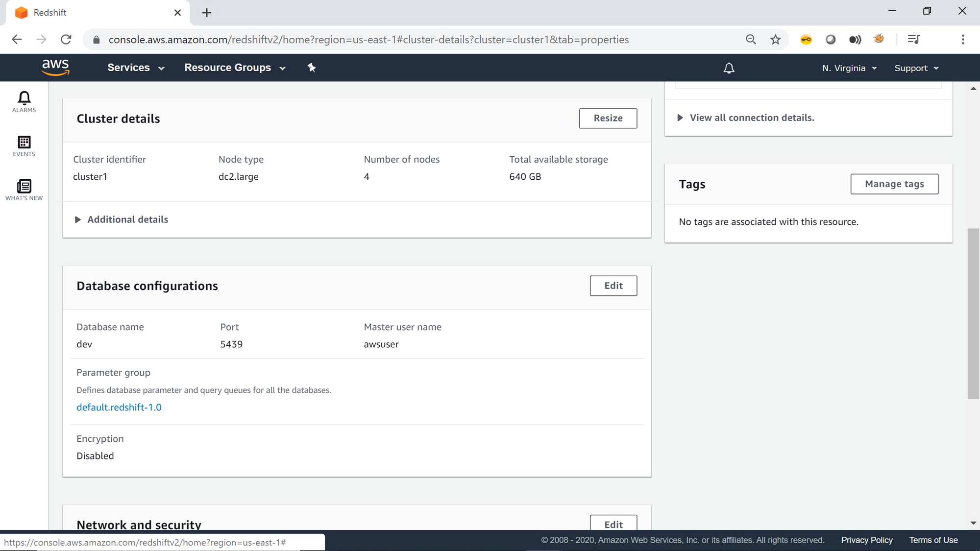Open the What's New sidebar icon
980x551 pixels.
tap(24, 190)
